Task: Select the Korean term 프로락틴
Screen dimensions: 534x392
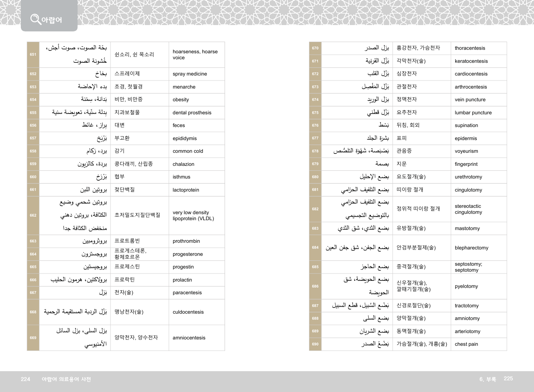Action: click(125, 280)
